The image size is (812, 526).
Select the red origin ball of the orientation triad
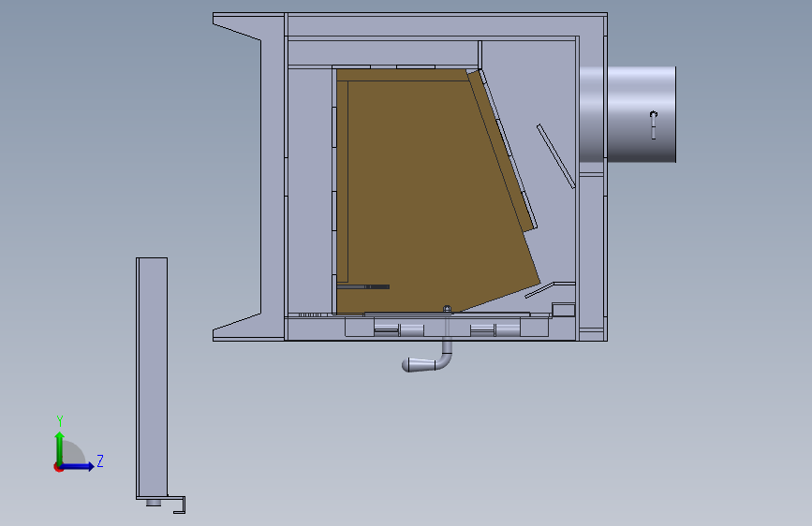point(58,467)
